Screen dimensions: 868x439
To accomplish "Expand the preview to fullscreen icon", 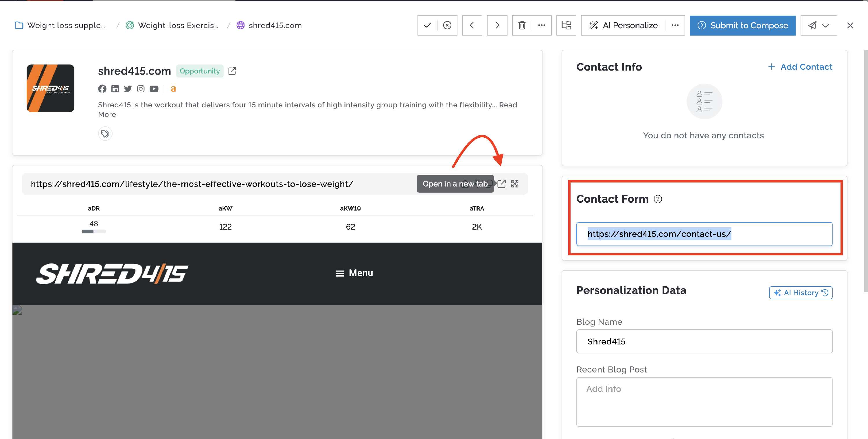I will click(x=514, y=184).
